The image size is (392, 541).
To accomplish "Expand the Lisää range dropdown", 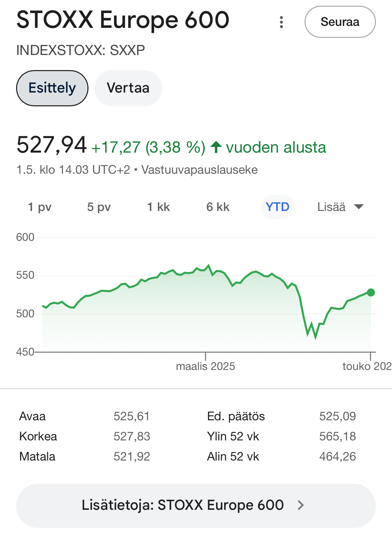I will click(340, 207).
